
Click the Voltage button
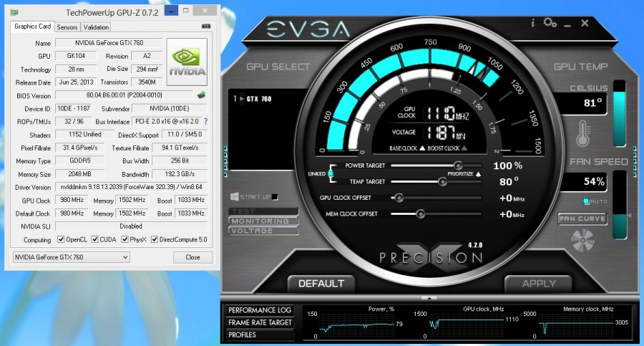(x=263, y=231)
